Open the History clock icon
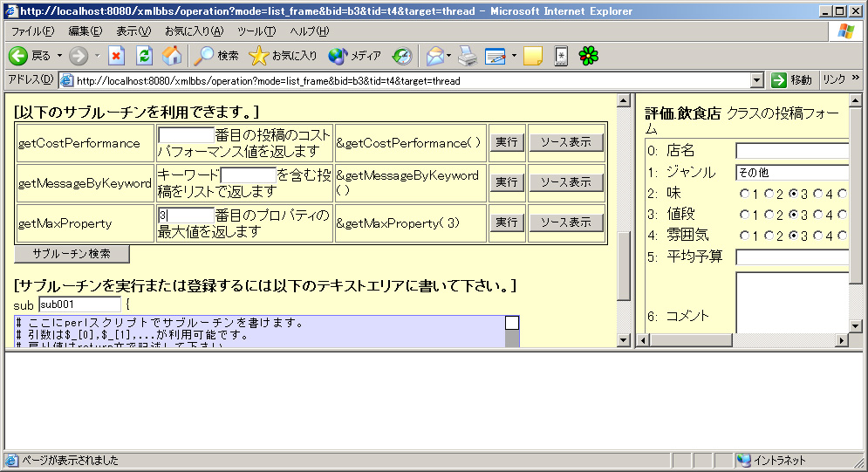 (402, 56)
